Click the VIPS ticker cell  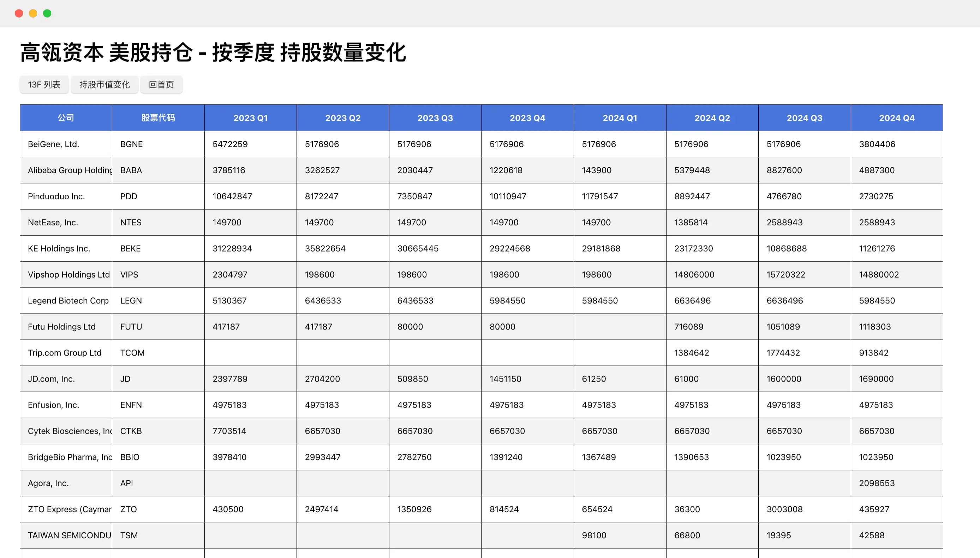tap(158, 274)
